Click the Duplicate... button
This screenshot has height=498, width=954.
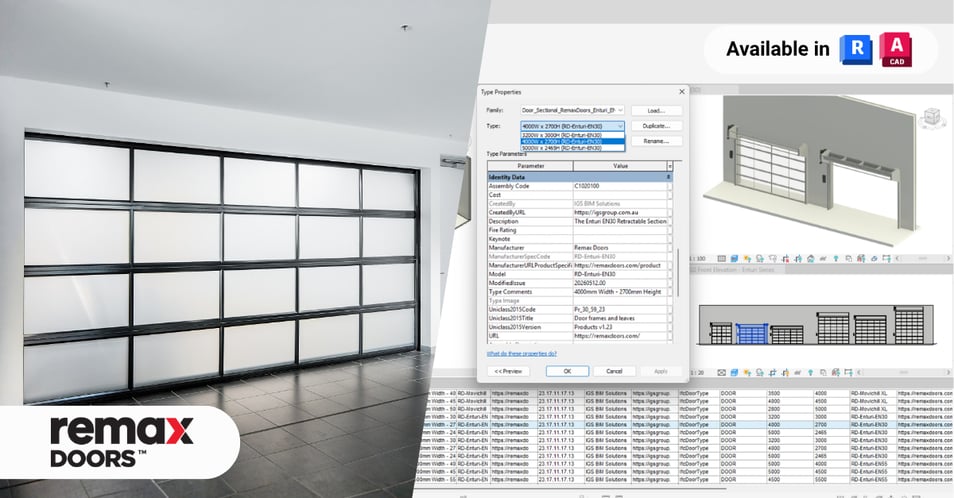[656, 126]
